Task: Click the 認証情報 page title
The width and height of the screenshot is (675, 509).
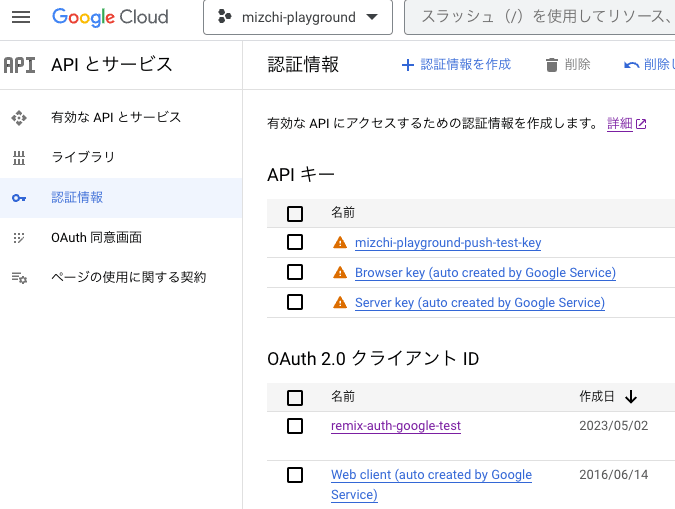Action: 303,65
